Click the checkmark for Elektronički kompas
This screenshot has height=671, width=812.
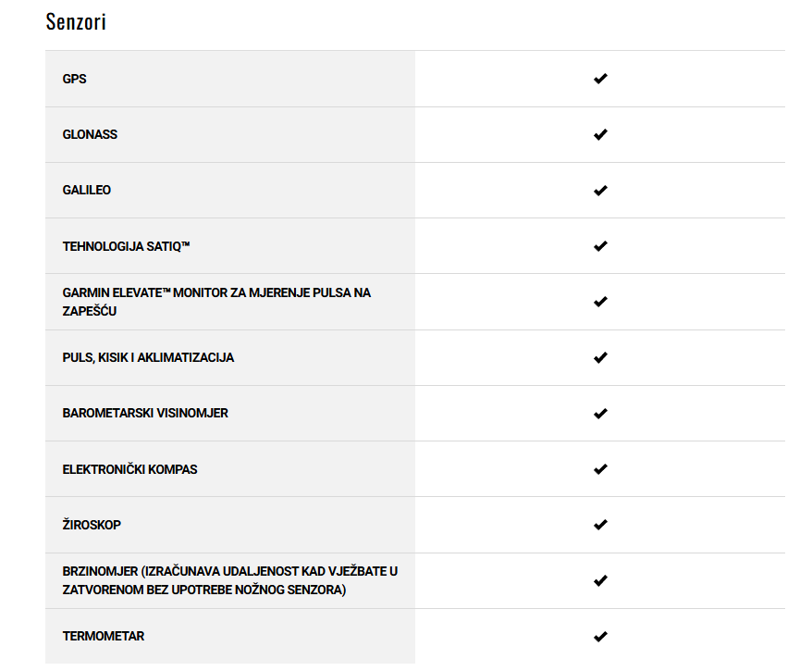(x=600, y=469)
